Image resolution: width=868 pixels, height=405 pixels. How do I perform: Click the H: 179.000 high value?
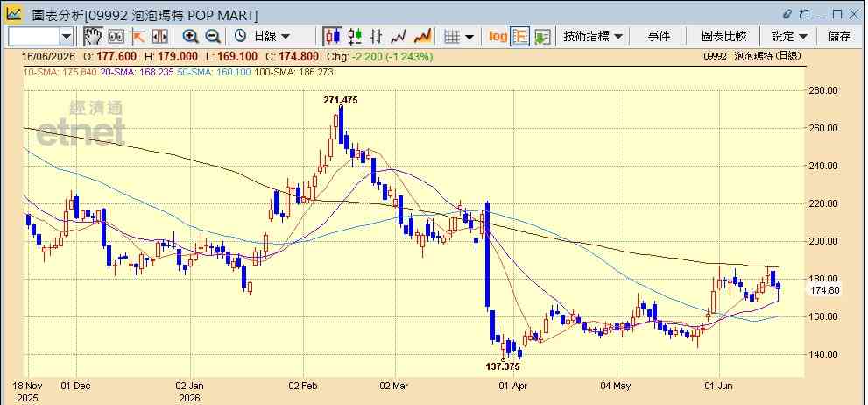tap(171, 57)
